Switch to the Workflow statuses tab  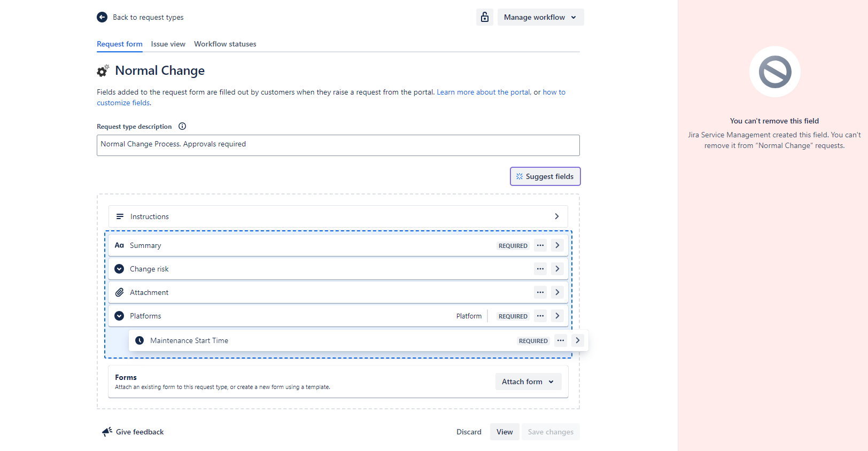pyautogui.click(x=225, y=44)
